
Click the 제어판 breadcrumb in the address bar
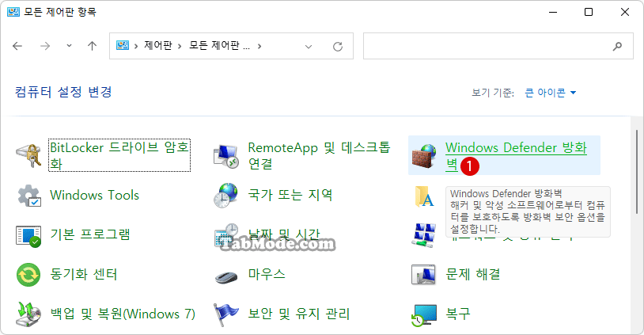pos(158,45)
